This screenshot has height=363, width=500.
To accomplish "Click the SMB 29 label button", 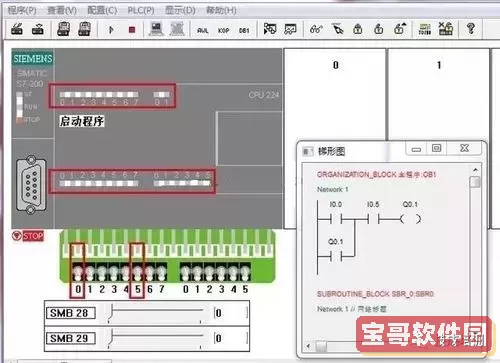I will click(71, 338).
